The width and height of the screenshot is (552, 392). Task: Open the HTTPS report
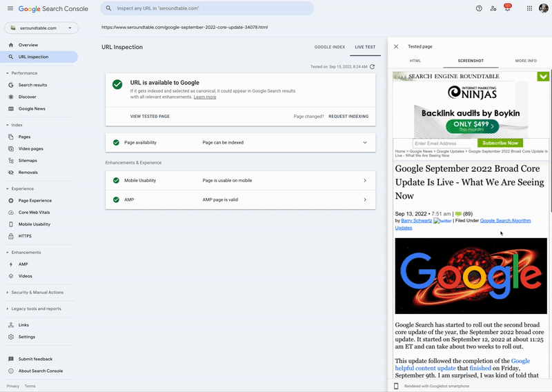[x=25, y=236]
